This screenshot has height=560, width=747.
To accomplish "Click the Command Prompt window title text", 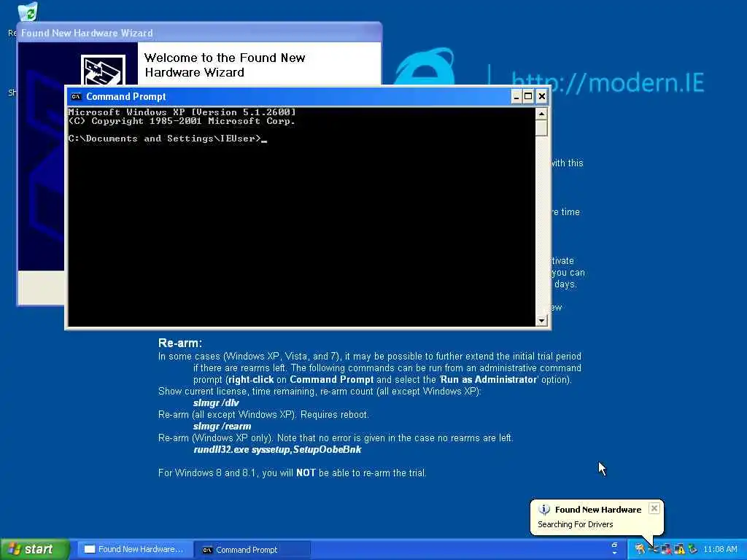I will [x=125, y=97].
